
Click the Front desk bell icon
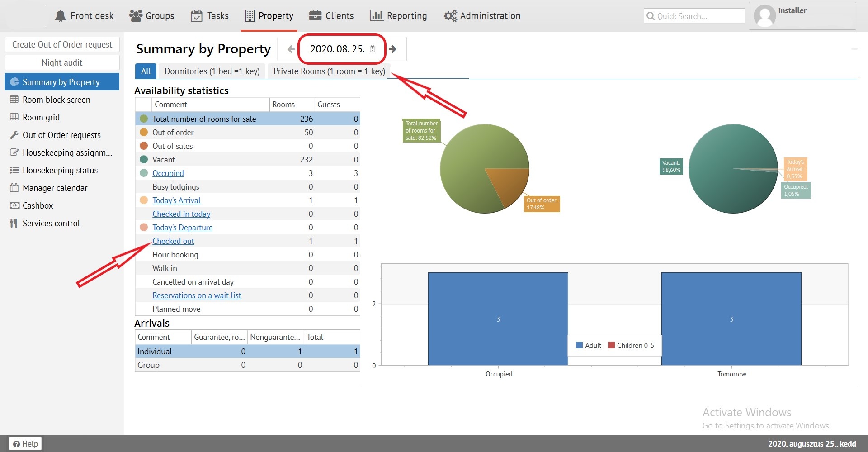tap(60, 16)
